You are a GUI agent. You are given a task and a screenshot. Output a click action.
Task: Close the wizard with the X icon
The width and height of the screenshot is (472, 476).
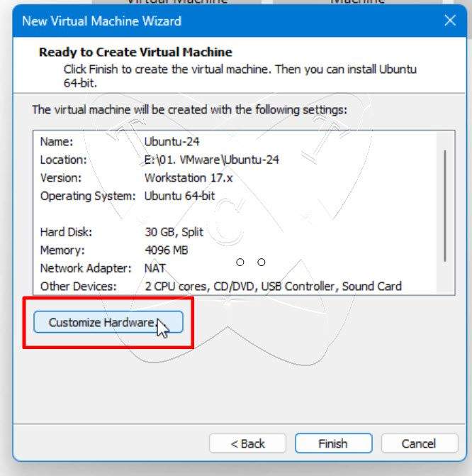[x=450, y=21]
